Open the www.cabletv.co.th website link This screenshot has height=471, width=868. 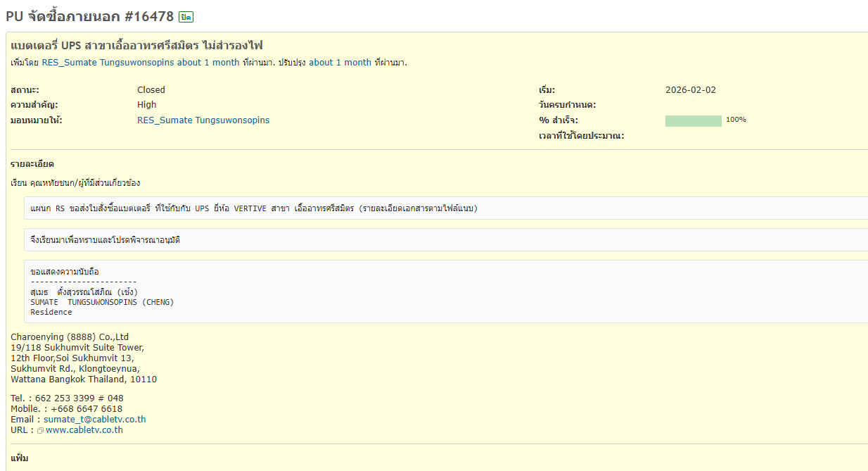click(x=84, y=430)
